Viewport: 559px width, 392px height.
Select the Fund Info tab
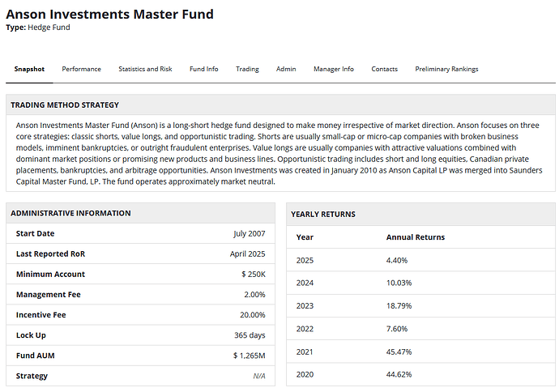pyautogui.click(x=204, y=69)
